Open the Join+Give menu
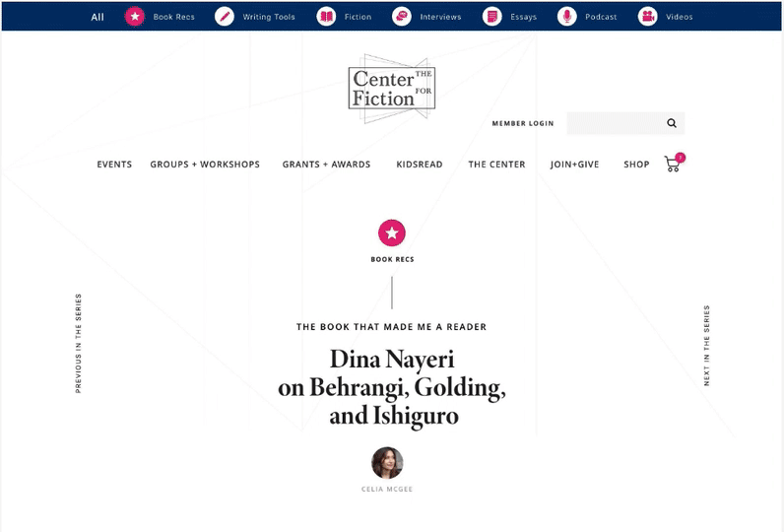Screen dimensions: 784x532 point(574,165)
